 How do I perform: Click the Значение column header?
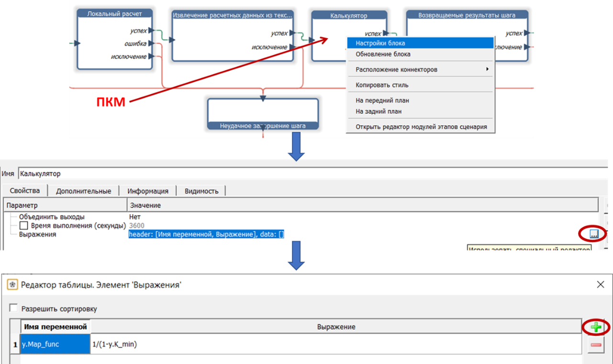click(x=363, y=205)
